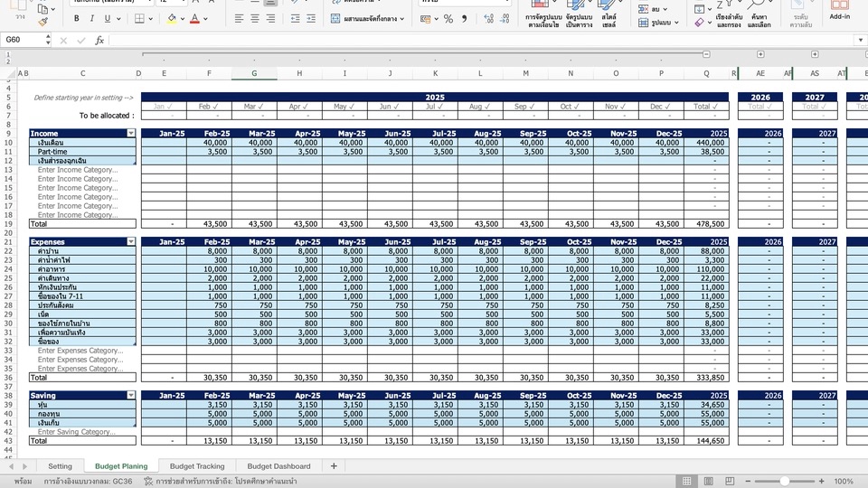The height and width of the screenshot is (488, 868).
Task: Zoom out with minus button
Action: (748, 482)
